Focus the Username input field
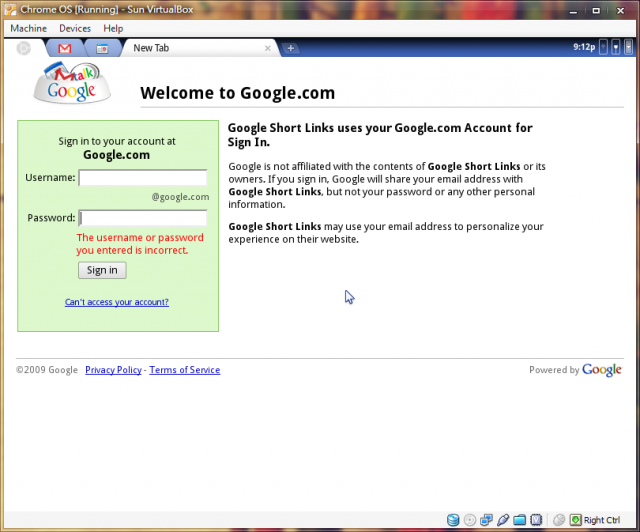Screen dimensions: 640x532 point(143,178)
